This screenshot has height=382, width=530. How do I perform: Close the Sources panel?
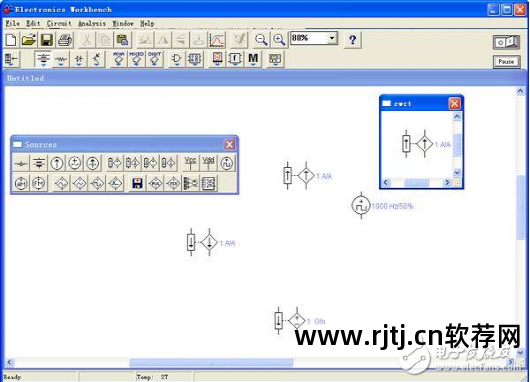point(229,144)
